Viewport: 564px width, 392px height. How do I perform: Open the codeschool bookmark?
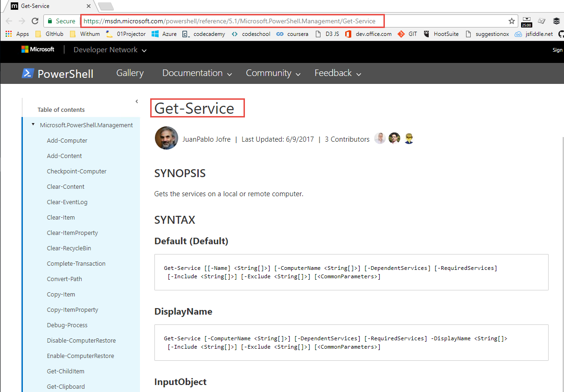tap(251, 34)
